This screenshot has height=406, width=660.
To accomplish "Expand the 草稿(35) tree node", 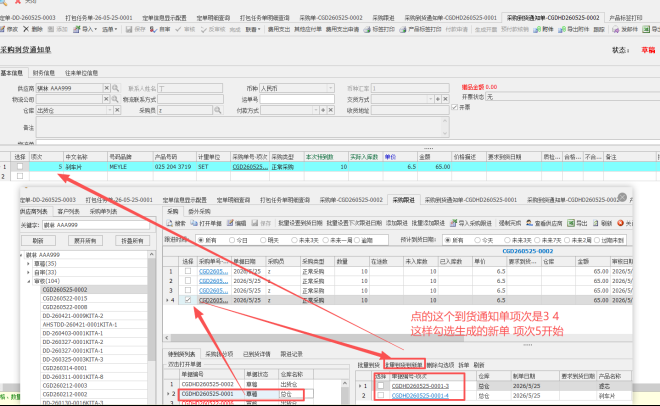I will point(28,264).
